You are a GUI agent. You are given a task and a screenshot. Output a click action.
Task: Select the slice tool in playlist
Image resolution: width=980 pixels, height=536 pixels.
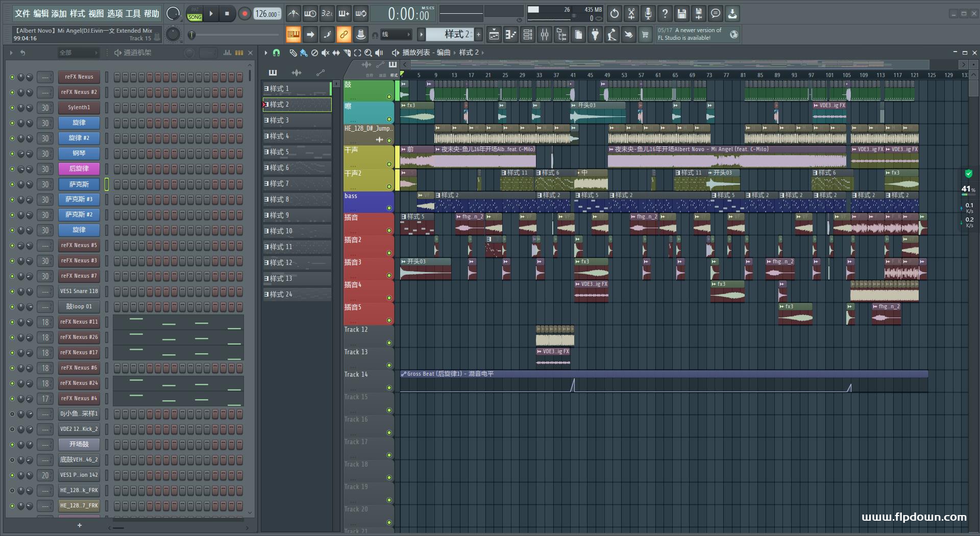click(x=347, y=53)
